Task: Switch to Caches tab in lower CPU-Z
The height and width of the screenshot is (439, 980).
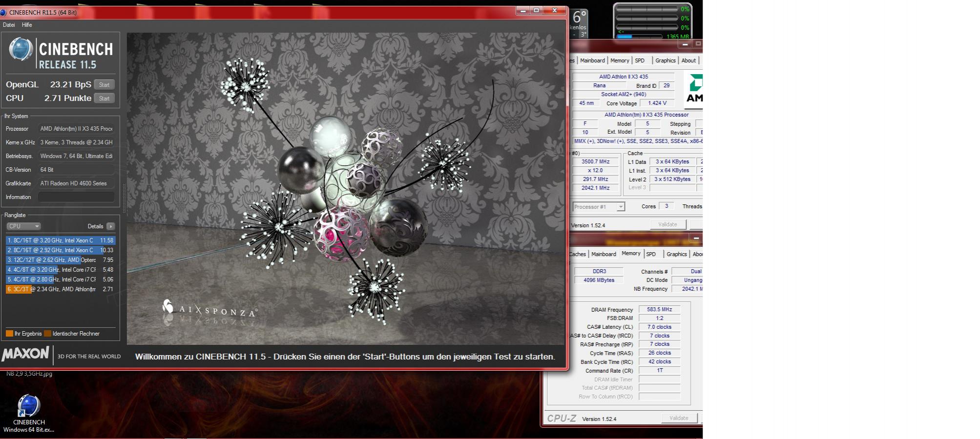Action: [577, 254]
